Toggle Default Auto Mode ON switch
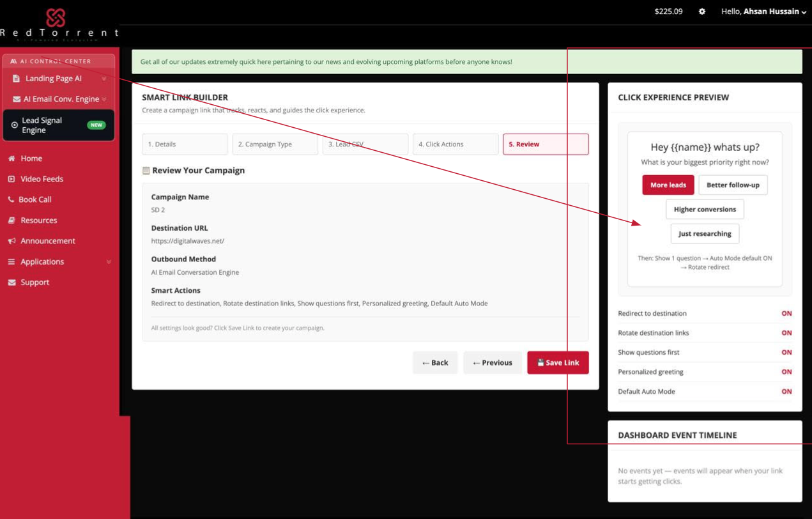The height and width of the screenshot is (519, 812). 786,391
